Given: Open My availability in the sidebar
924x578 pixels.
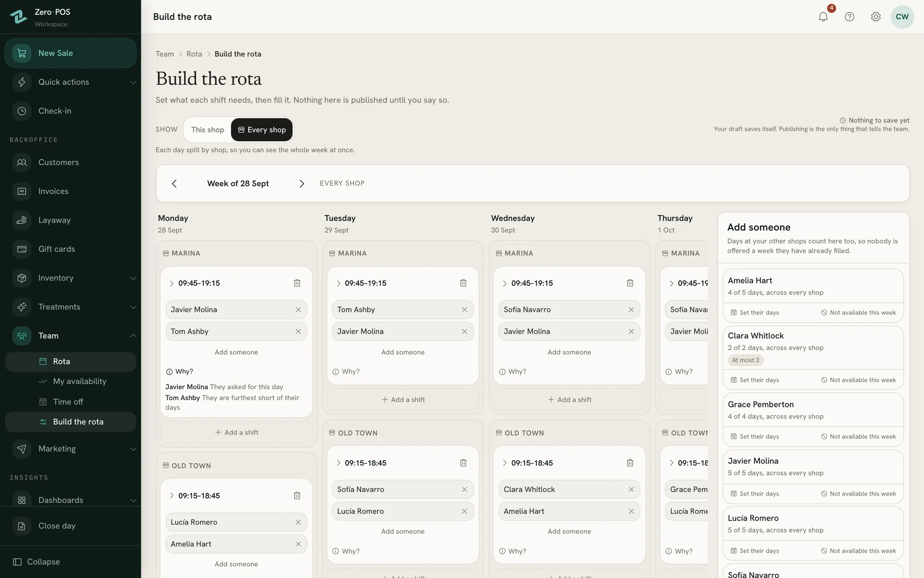Looking at the screenshot, I should tap(70, 382).
